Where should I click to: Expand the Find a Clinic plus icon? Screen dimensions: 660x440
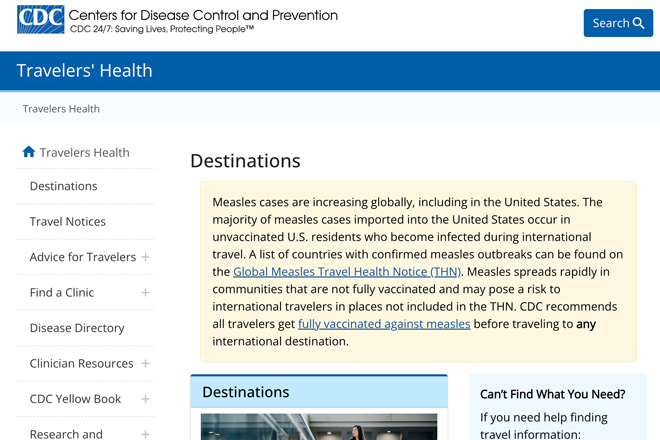pyautogui.click(x=145, y=292)
